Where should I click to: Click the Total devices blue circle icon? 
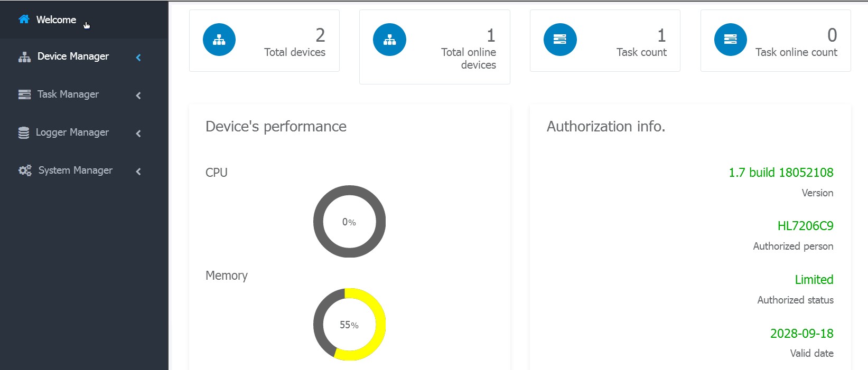point(219,40)
